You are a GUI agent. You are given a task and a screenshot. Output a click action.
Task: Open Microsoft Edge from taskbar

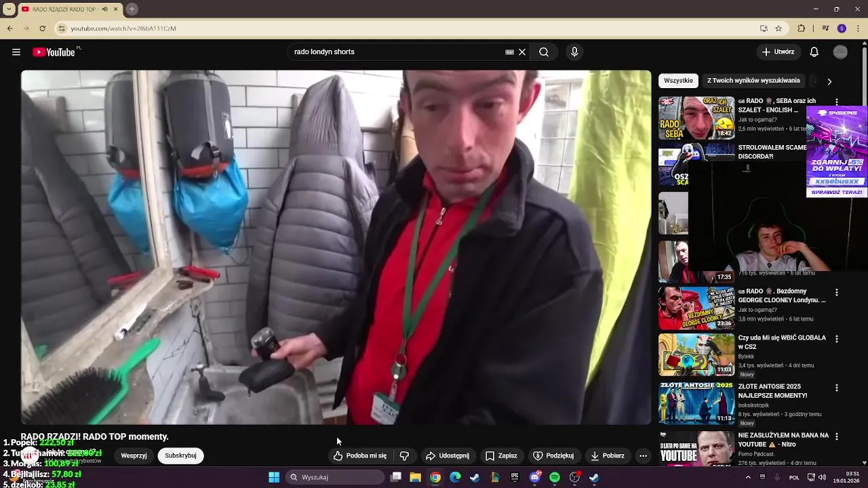(455, 477)
